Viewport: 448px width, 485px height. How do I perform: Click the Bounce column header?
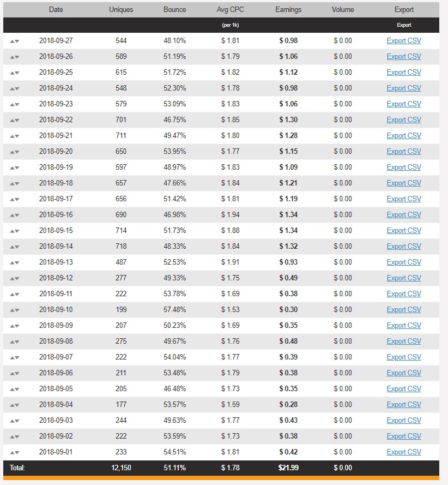point(174,9)
